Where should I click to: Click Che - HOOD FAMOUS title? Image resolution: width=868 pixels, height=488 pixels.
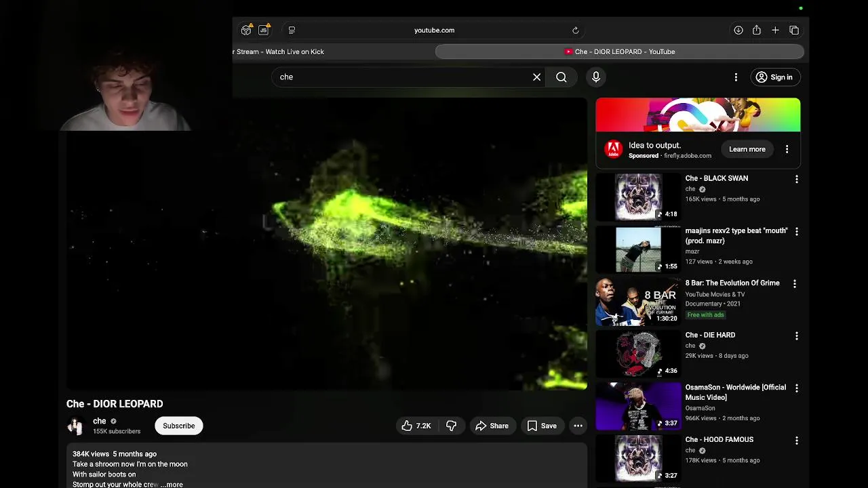coord(719,439)
